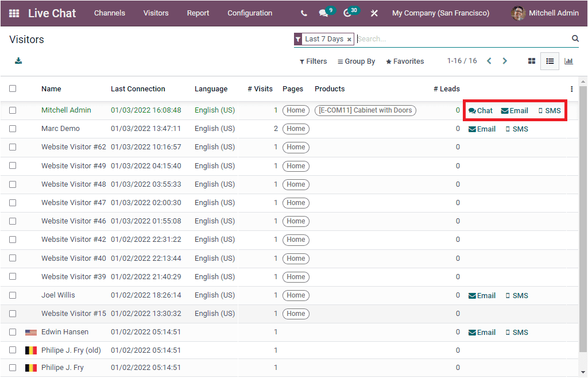Open the Configuration menu
Screen dimensions: 588x378
(x=249, y=13)
